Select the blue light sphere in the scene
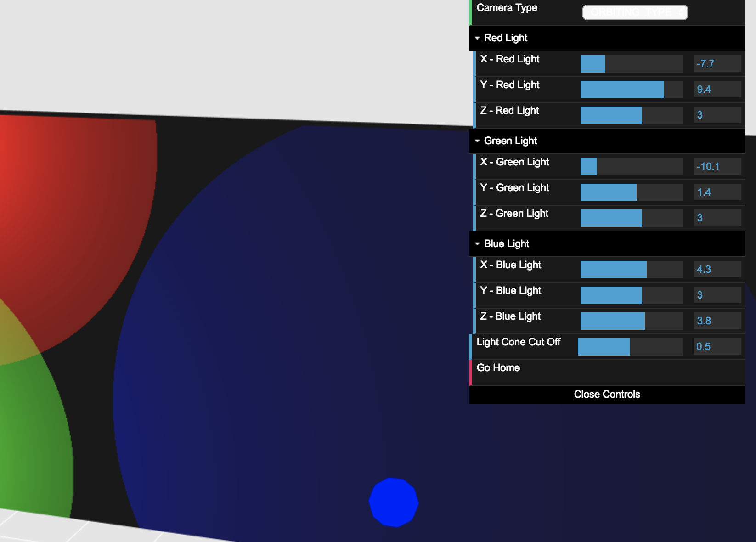This screenshot has width=756, height=542. pyautogui.click(x=394, y=502)
